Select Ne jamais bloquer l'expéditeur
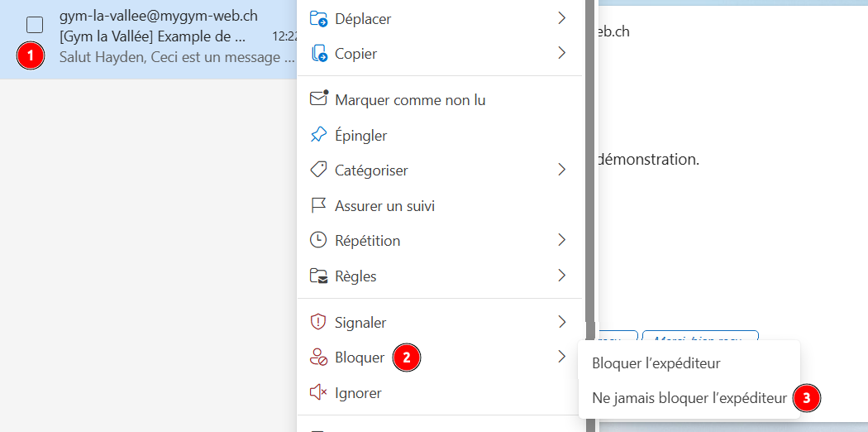The width and height of the screenshot is (868, 432). coord(689,398)
